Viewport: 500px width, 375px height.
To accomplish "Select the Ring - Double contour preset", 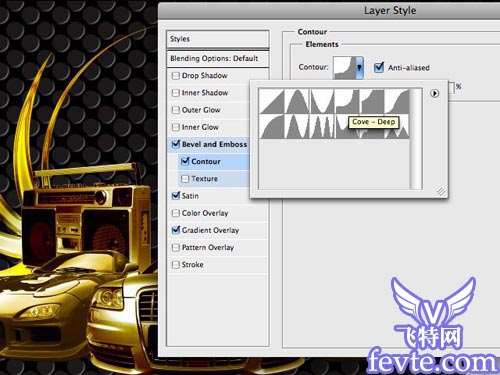I will [322, 126].
